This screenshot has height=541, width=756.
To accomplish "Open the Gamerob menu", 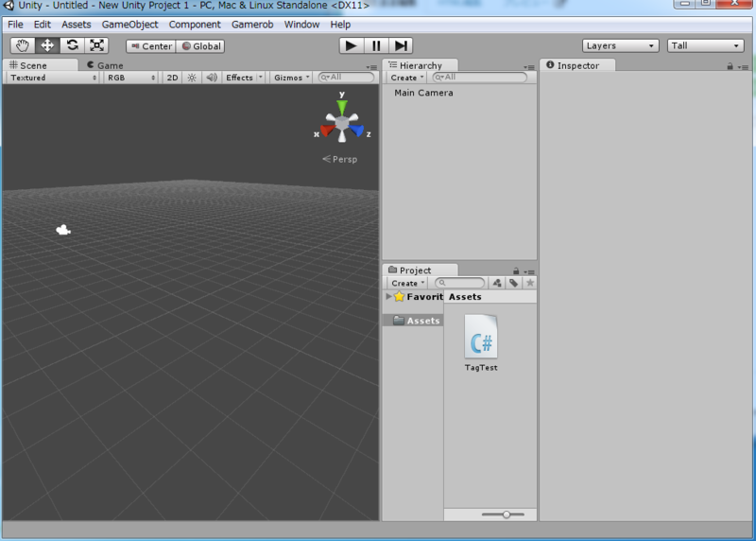I will point(252,25).
